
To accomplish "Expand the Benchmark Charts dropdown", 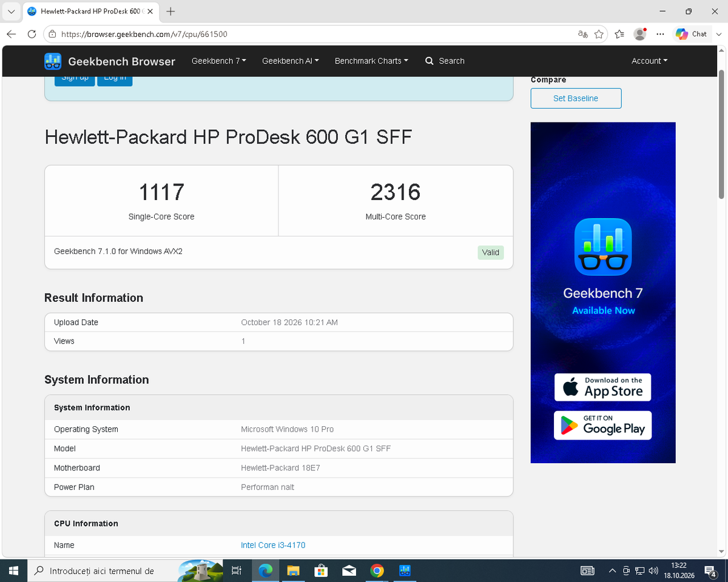I will tap(371, 61).
